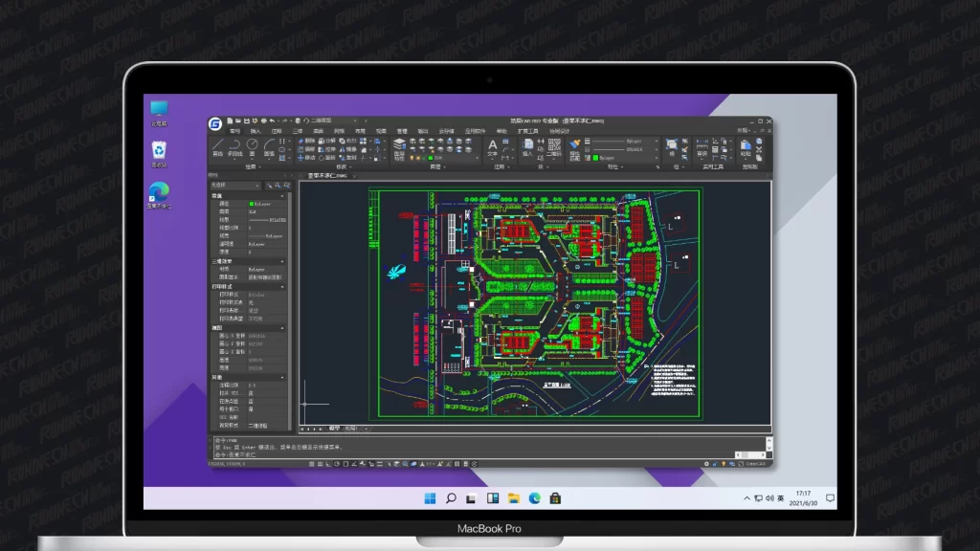Open the 插入 ribbon tab
This screenshot has width=980, height=551.
(x=256, y=130)
